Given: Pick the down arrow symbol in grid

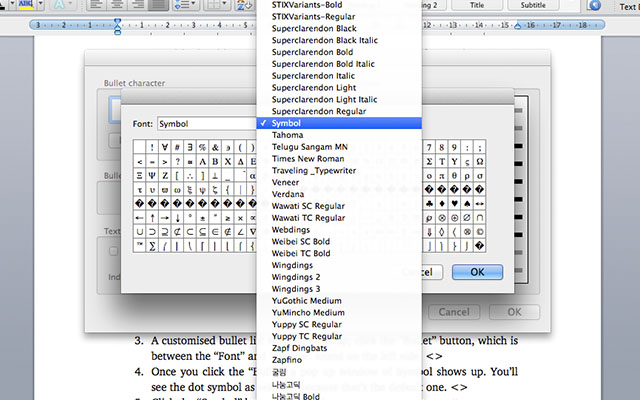Looking at the screenshot, I should coord(177,218).
